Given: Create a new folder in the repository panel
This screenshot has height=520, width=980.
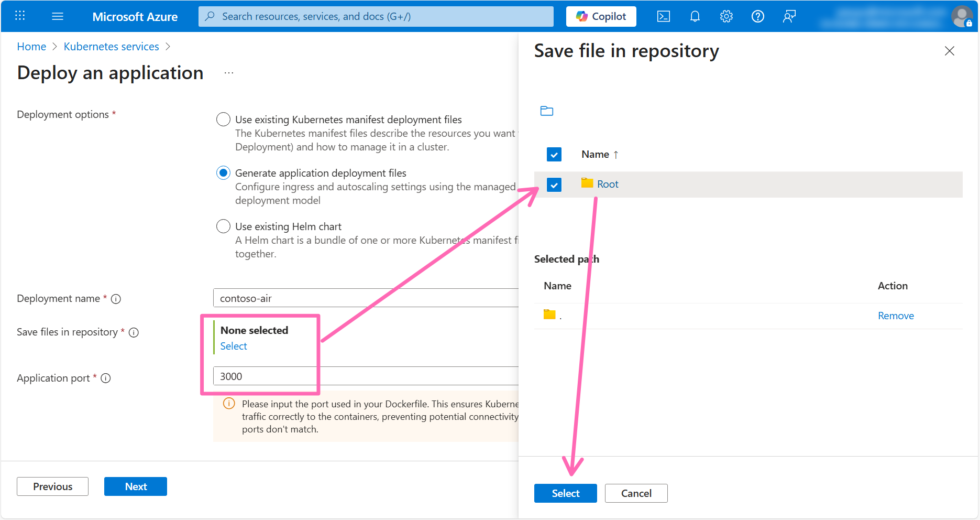Looking at the screenshot, I should pyautogui.click(x=547, y=111).
